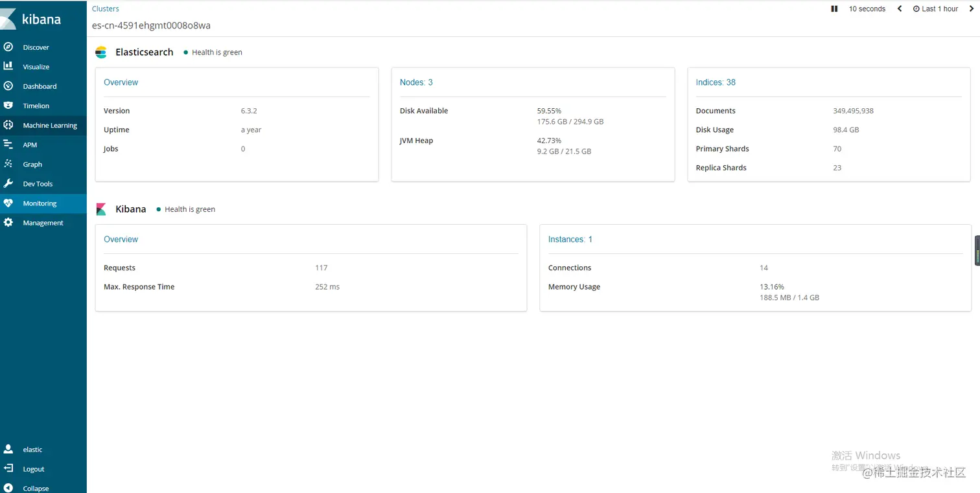
Task: Open the Timelion shield icon
Action: pyautogui.click(x=8, y=105)
